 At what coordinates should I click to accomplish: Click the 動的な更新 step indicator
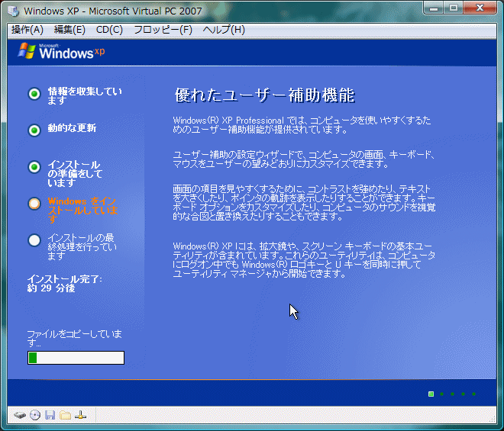point(34,130)
